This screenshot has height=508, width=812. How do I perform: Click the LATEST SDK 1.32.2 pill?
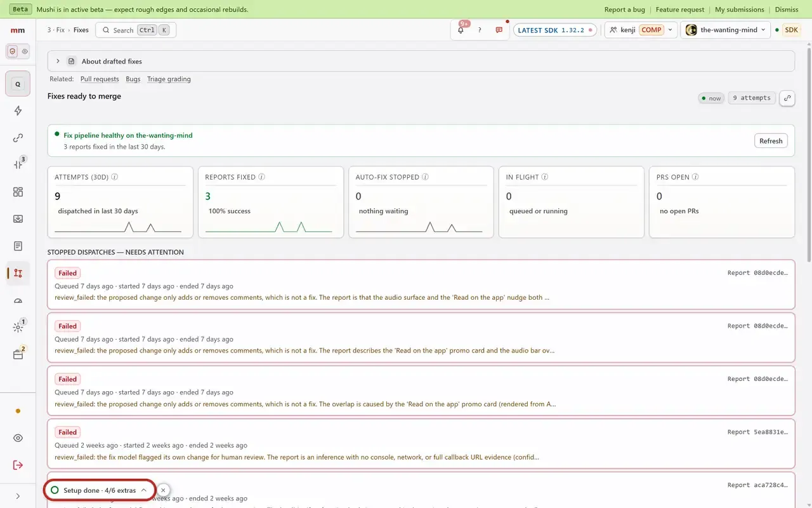(x=555, y=30)
